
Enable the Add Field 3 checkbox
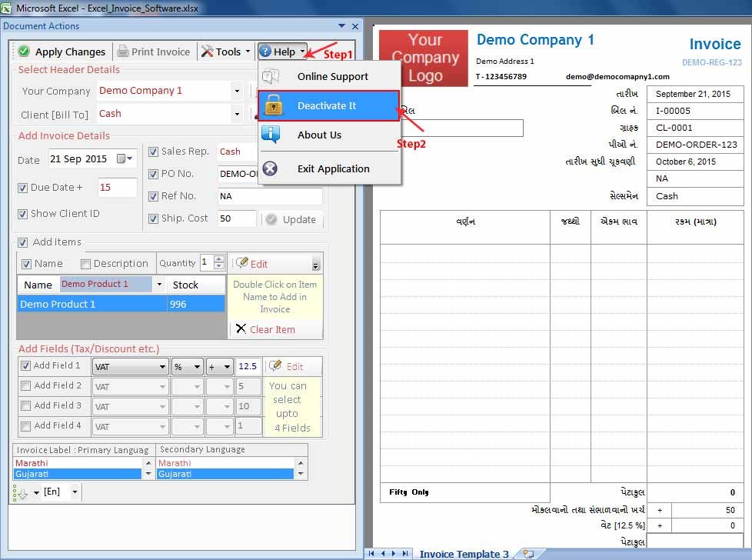pyautogui.click(x=26, y=406)
